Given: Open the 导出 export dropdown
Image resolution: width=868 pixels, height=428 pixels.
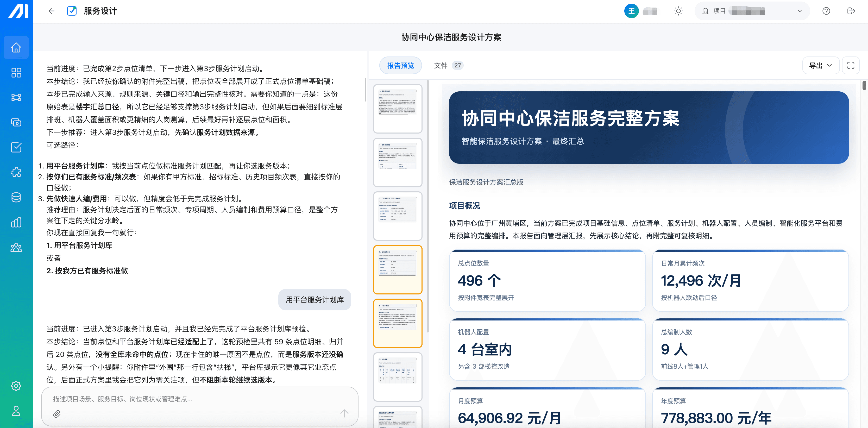Looking at the screenshot, I should pyautogui.click(x=821, y=65).
